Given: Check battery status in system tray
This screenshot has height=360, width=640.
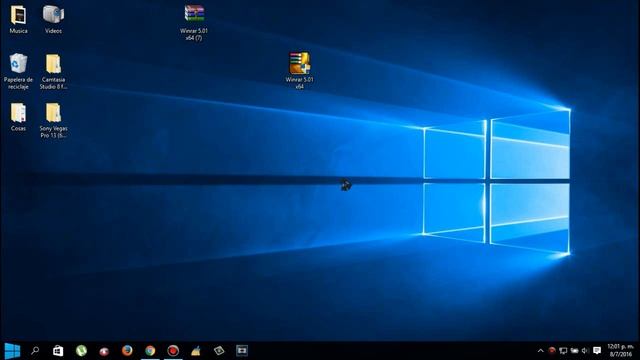Looking at the screenshot, I should 574,351.
